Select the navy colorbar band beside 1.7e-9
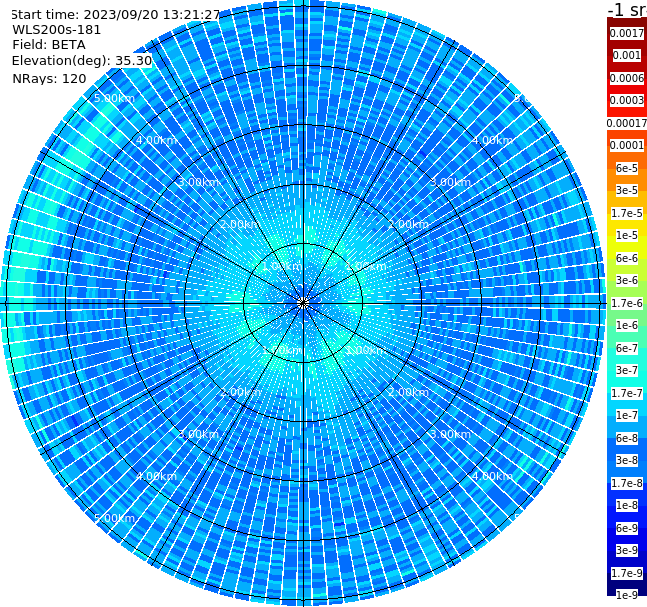Image resolution: width=647 pixels, height=607 pixels. point(627,584)
